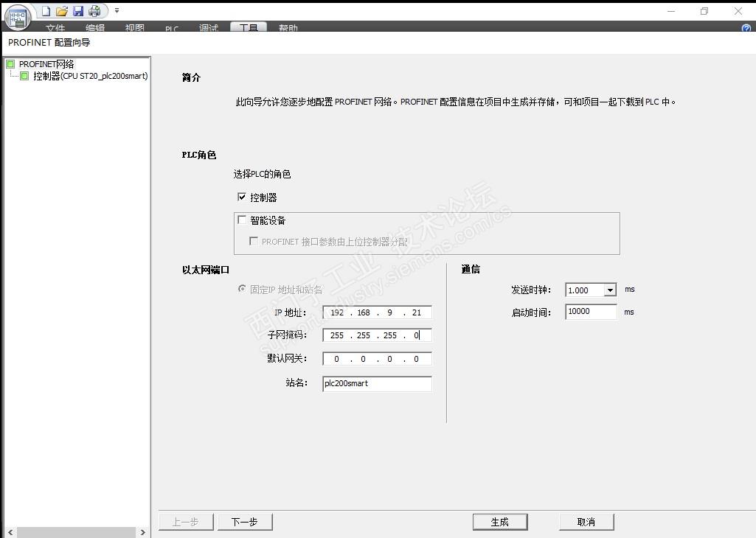Click the 取消 button
The height and width of the screenshot is (538, 756).
[586, 522]
